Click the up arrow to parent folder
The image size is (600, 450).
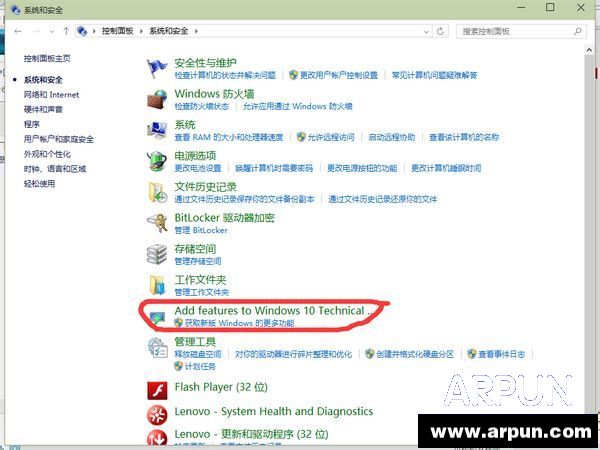[x=66, y=31]
